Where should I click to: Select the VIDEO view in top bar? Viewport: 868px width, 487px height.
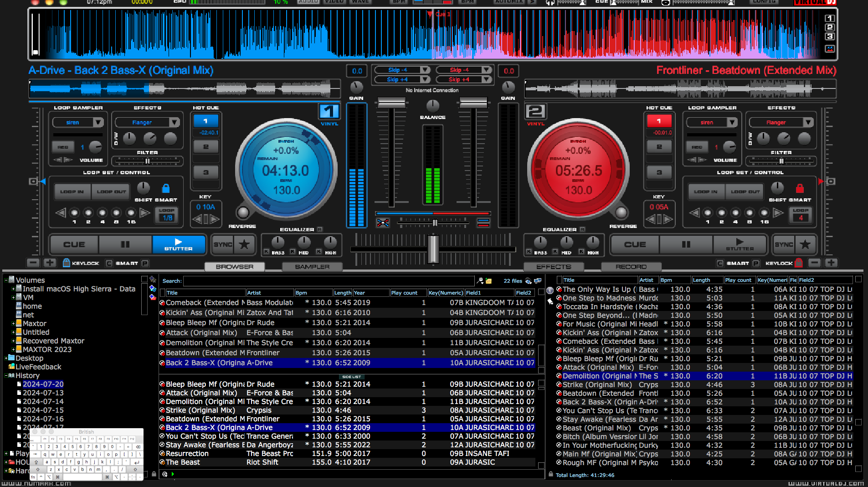(x=334, y=2)
